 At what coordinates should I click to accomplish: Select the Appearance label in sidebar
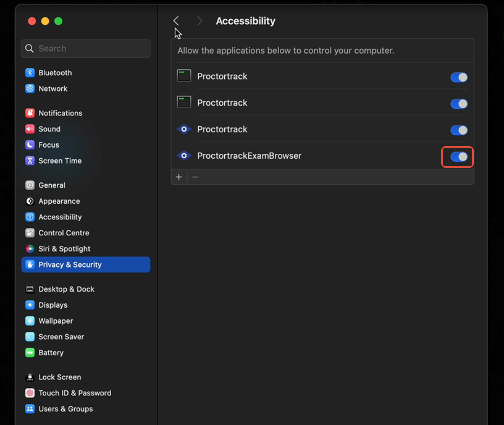pyautogui.click(x=59, y=201)
